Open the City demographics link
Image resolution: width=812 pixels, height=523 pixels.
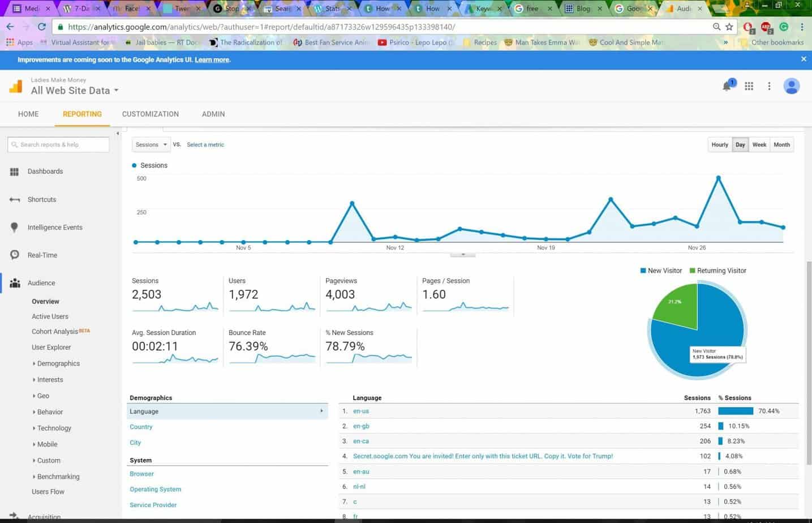(x=135, y=443)
